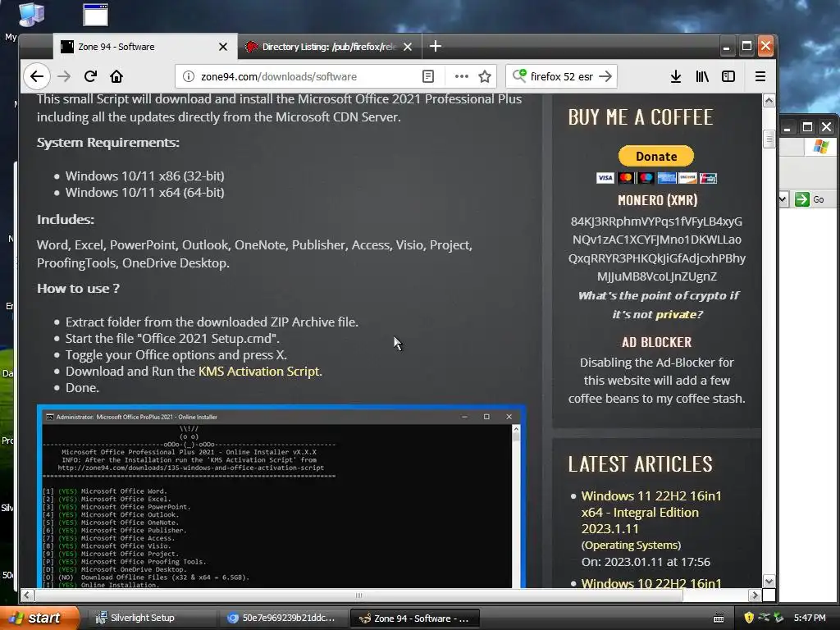Click the PayPal Donate button
The height and width of the screenshot is (630, 840).
pos(656,157)
